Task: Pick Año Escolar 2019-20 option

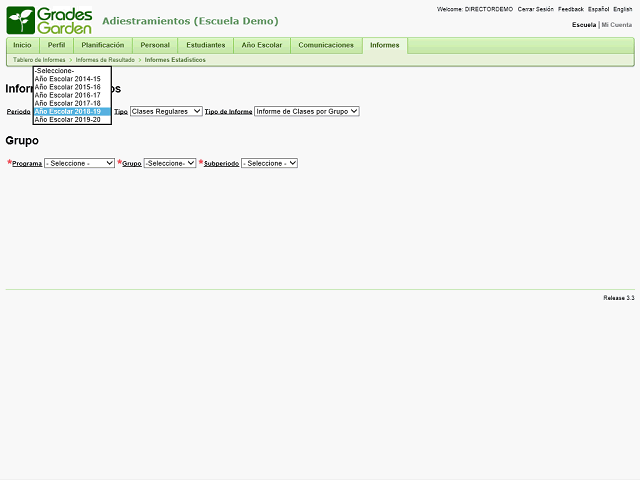Action: tap(68, 119)
